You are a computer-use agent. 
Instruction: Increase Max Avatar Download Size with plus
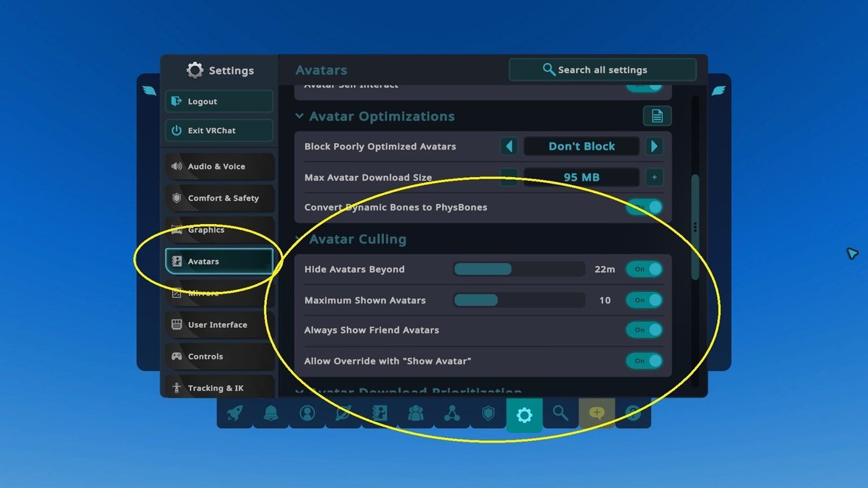[x=654, y=177]
